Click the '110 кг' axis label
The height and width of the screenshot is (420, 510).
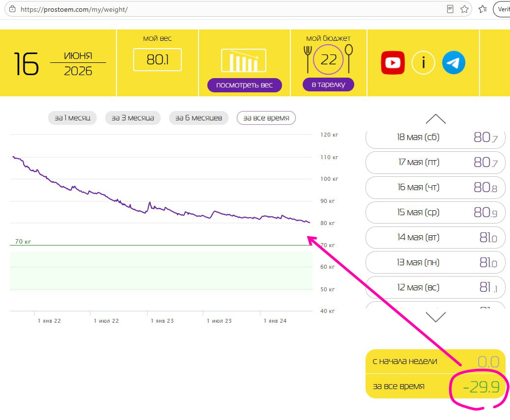(x=329, y=157)
